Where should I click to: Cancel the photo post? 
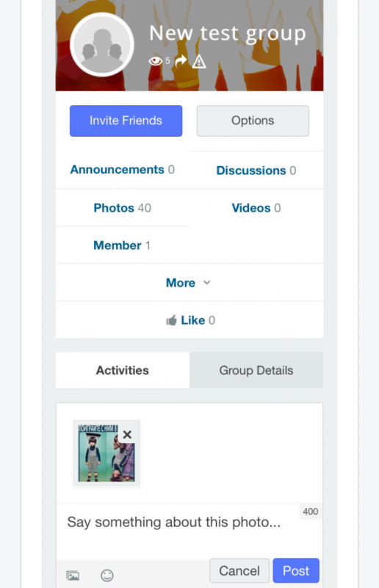tap(239, 571)
